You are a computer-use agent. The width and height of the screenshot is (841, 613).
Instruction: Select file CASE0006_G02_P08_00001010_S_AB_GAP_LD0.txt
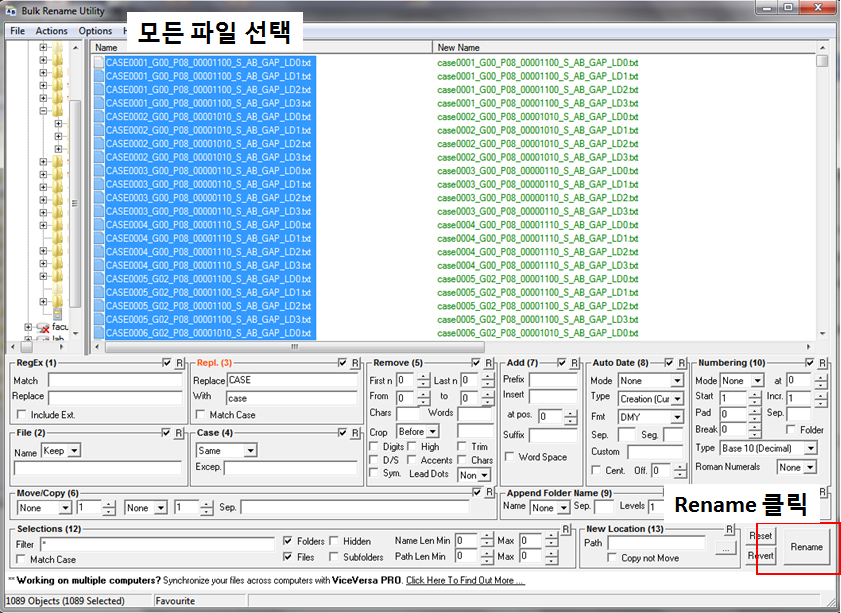coord(208,333)
